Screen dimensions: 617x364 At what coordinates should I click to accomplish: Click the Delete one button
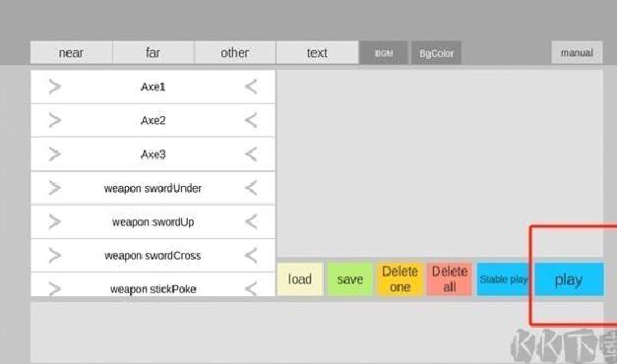400,279
